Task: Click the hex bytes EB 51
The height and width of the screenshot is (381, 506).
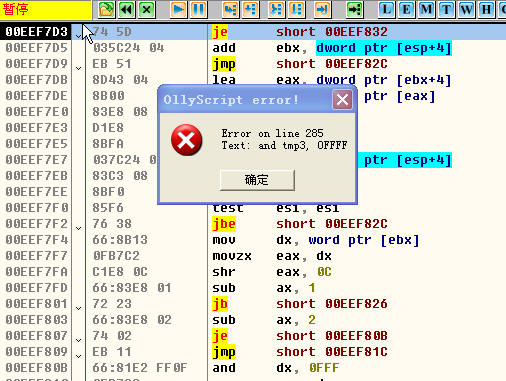Action: (112, 64)
